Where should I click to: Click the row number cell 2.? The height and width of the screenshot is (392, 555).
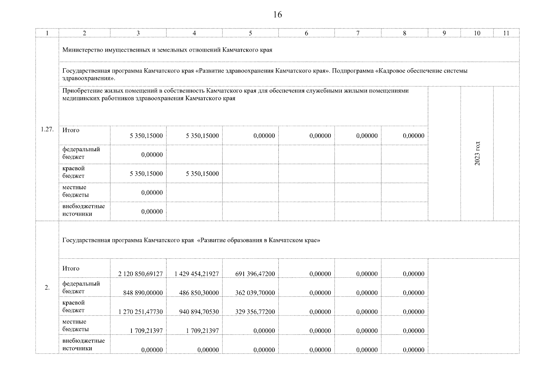(47, 287)
